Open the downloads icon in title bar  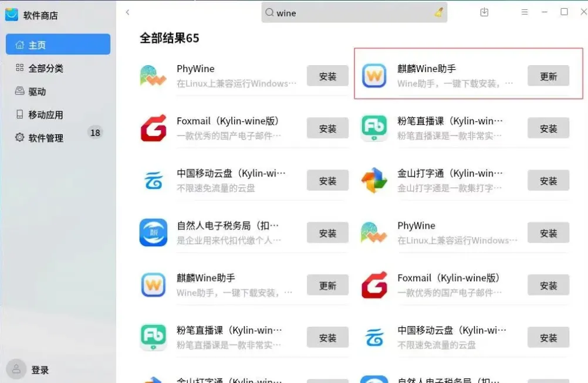(484, 12)
